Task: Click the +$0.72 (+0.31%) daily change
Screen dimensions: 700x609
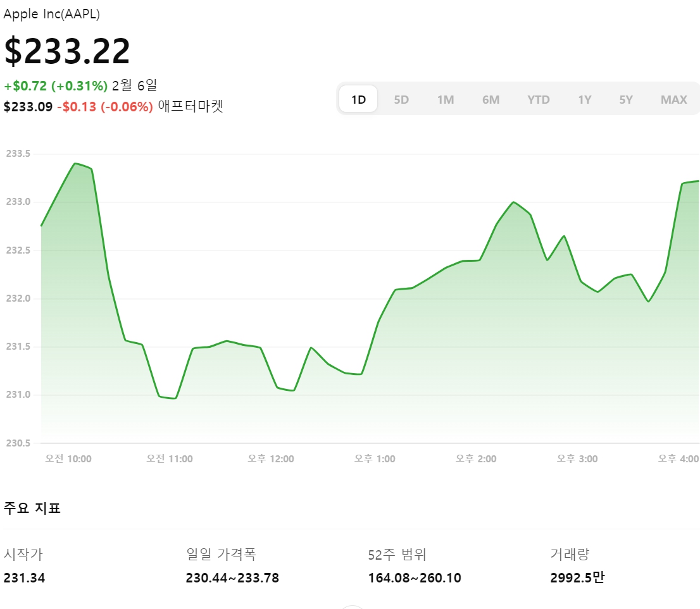Action: pos(56,85)
